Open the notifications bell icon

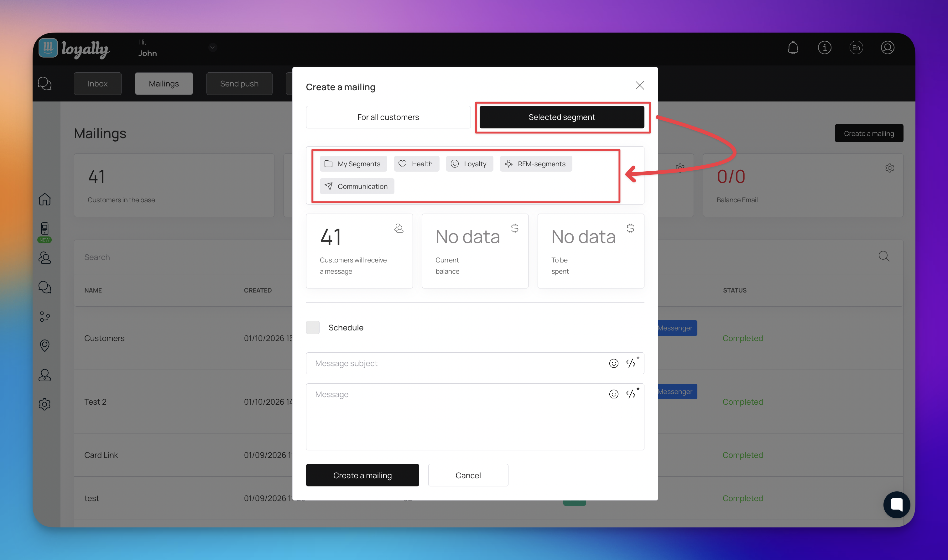pos(793,48)
